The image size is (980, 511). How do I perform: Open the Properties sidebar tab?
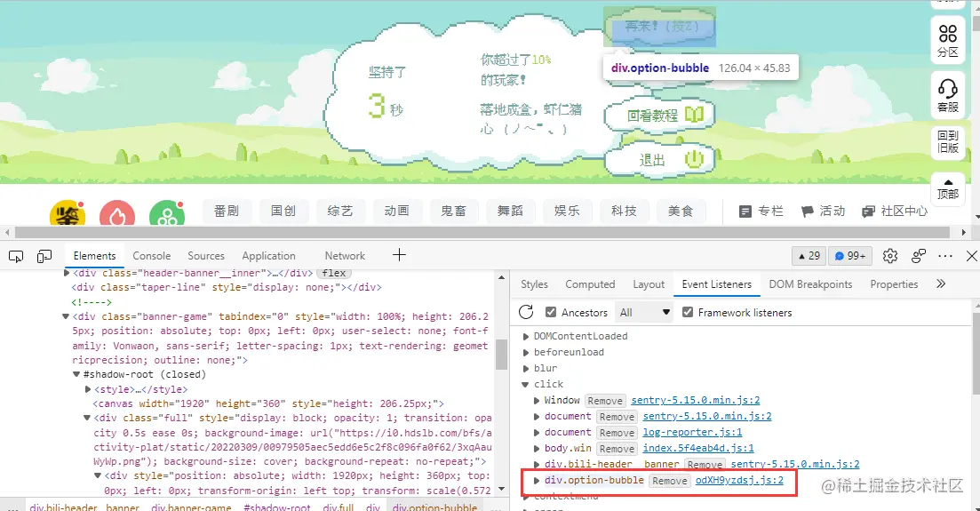pyautogui.click(x=894, y=284)
